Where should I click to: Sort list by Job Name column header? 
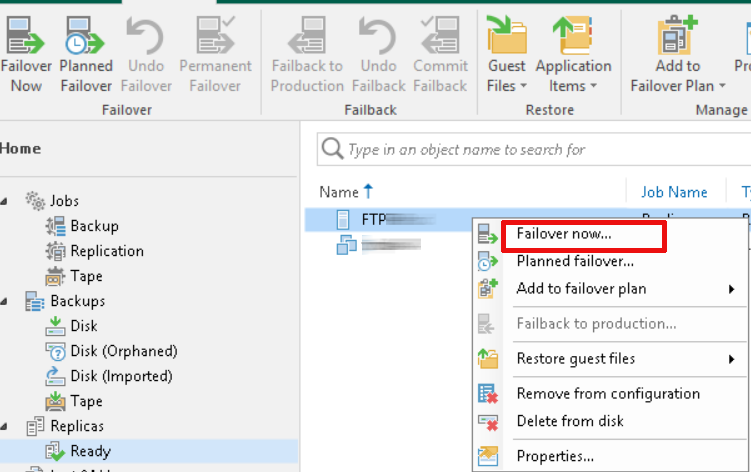click(674, 192)
